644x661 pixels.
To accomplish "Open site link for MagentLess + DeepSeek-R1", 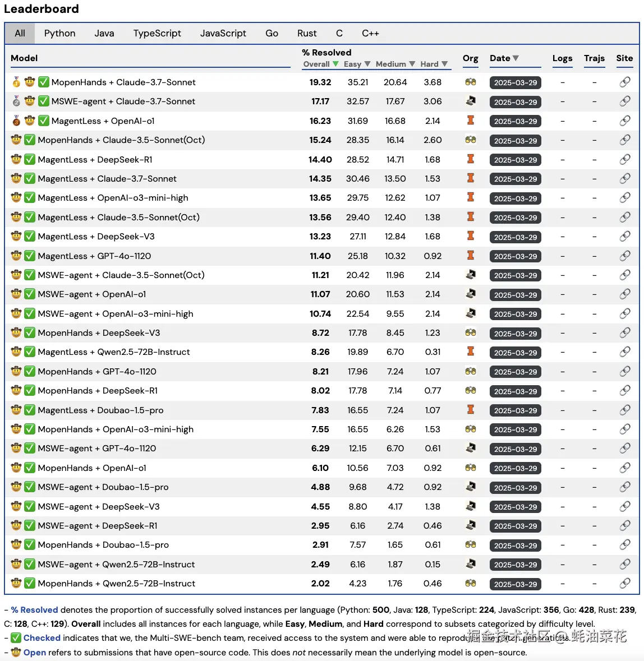I will tap(624, 159).
